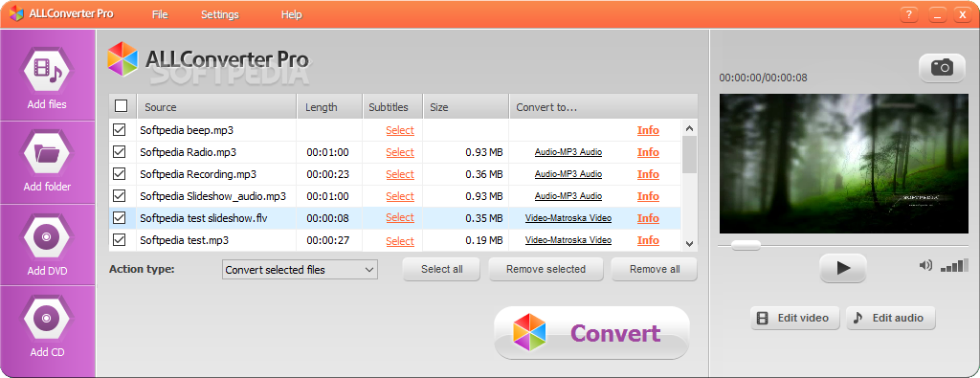Click the video seek slider handle
Viewport: 980px width, 378px height.
click(746, 245)
